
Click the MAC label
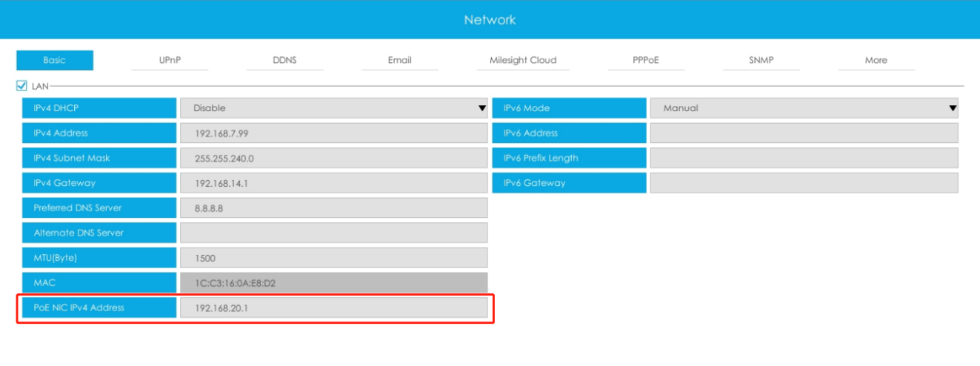(99, 282)
